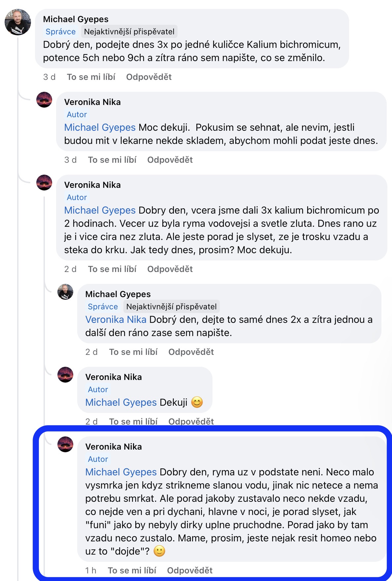This screenshot has height=581, width=392.
Task: Click the smiley emoji ending the last comment
Action: pos(159,551)
